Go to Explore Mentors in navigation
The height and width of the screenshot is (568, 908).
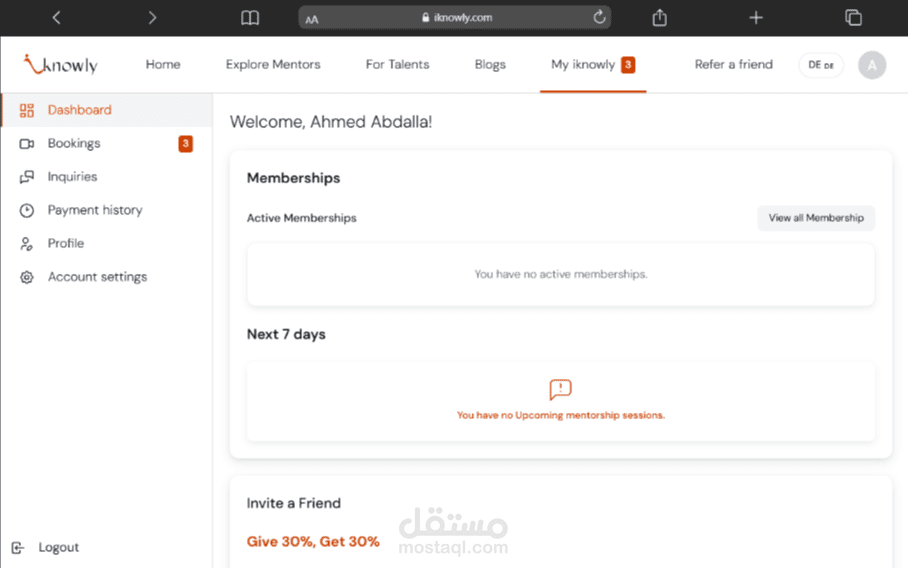tap(273, 65)
